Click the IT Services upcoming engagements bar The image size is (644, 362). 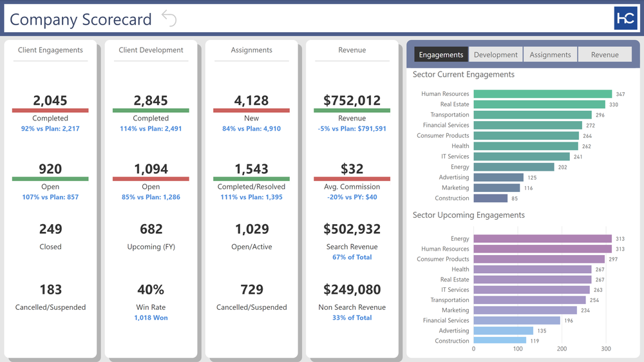(x=531, y=290)
